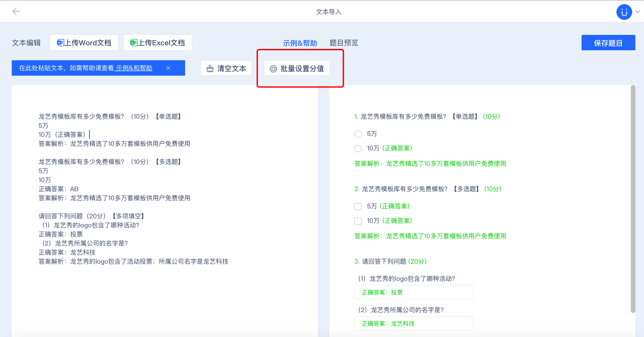Expand the account dropdown chevron
644x337 pixels.
click(x=638, y=12)
